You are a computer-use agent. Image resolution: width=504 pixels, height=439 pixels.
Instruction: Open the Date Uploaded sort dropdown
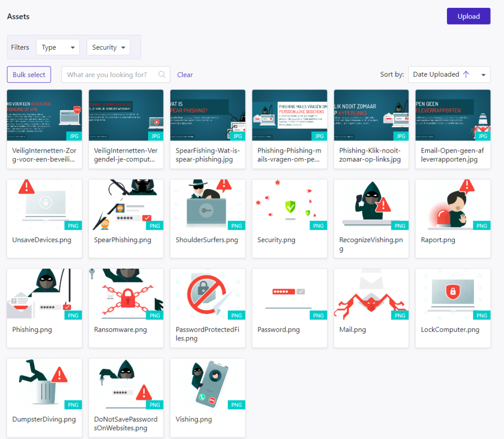coord(483,75)
